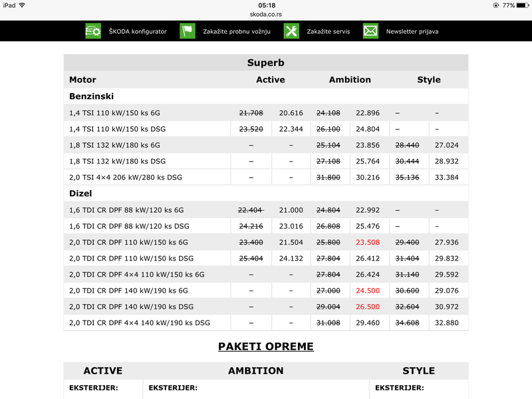Image resolution: width=532 pixels, height=399 pixels.
Task: Select the Motor column header
Action: 82,80
